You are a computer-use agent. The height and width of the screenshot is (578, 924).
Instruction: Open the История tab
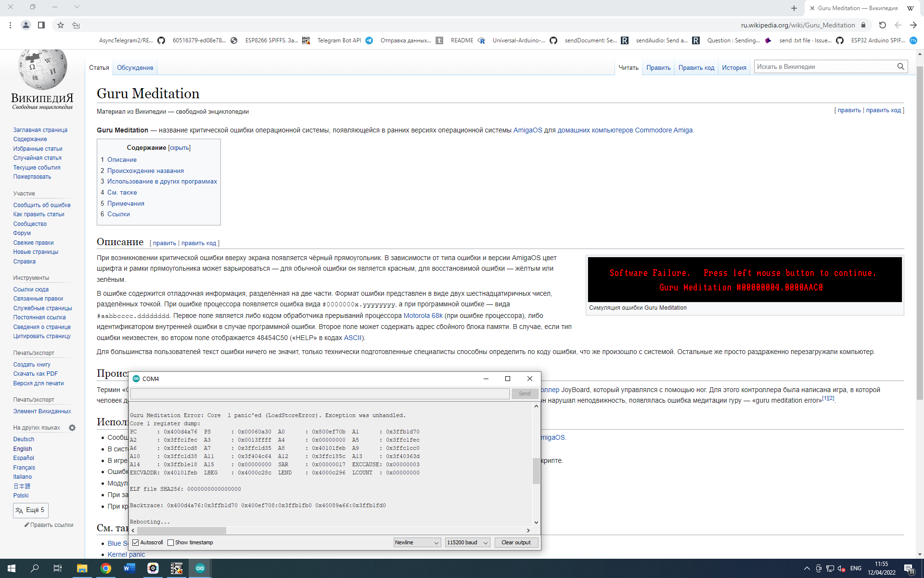(x=733, y=68)
